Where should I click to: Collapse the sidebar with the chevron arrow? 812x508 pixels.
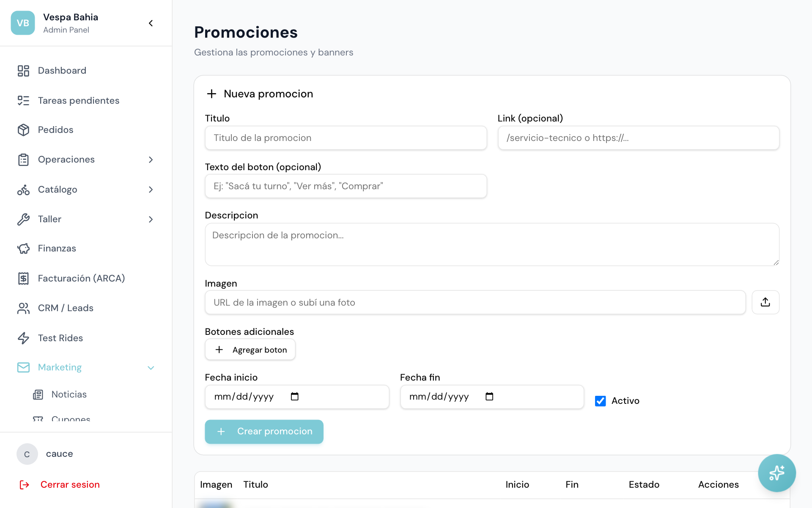(x=151, y=23)
